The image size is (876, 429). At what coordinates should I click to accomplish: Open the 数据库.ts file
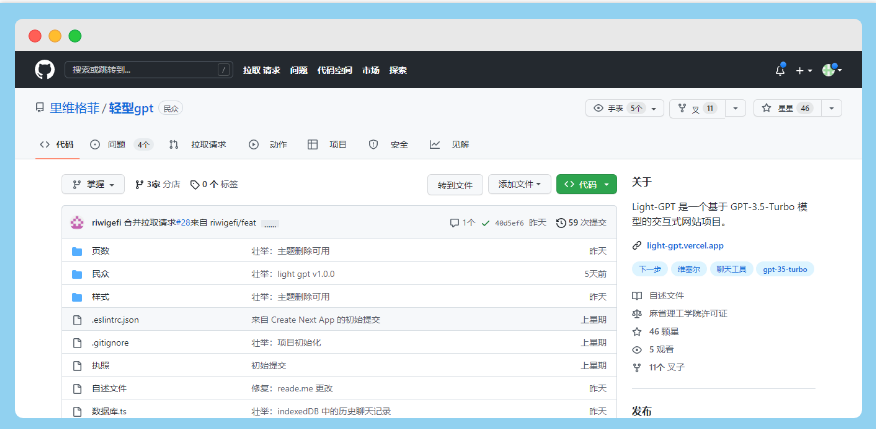tap(110, 412)
